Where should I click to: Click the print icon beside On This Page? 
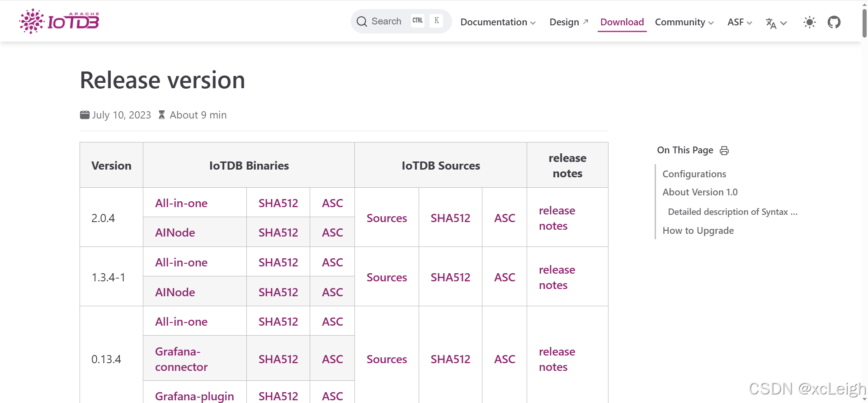coord(724,151)
